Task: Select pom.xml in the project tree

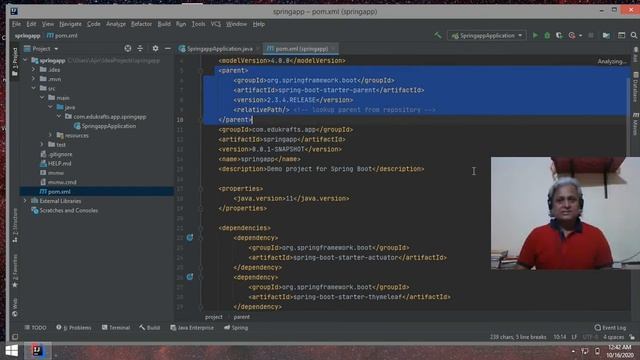Action: click(x=97, y=191)
